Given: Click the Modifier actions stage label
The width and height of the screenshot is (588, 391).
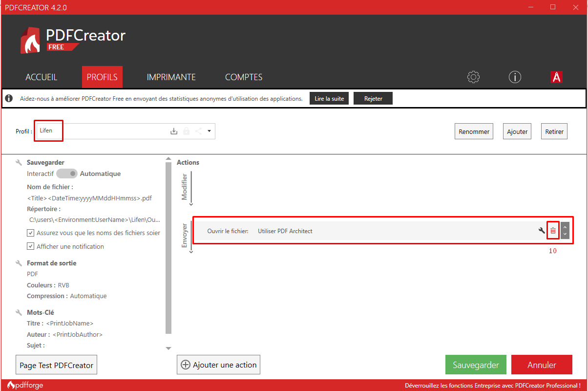Looking at the screenshot, I should click(185, 186).
